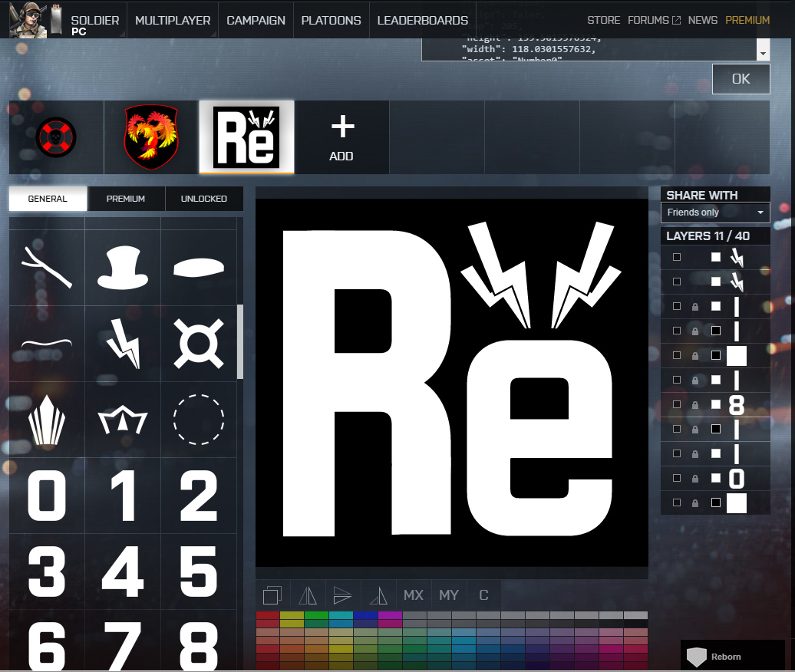Pick the top-row blue color swatch

coord(365,615)
